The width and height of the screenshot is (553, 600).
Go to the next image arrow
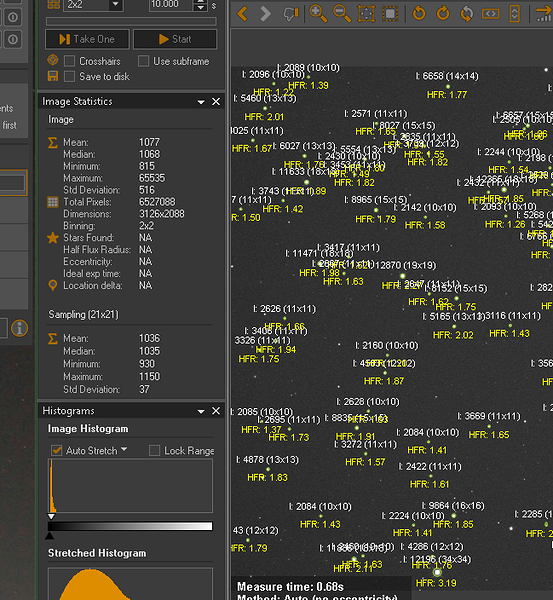coord(265,14)
